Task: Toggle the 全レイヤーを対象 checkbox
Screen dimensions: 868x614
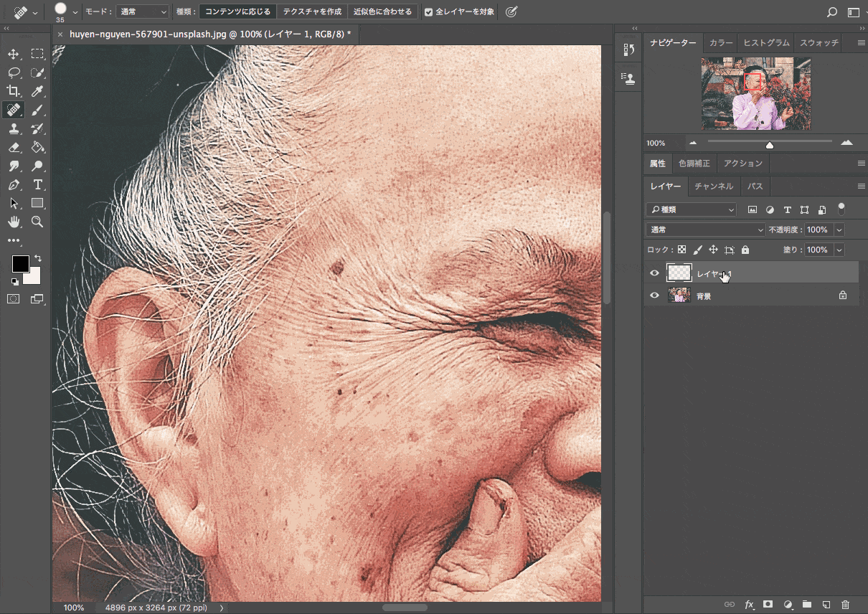Action: click(428, 12)
